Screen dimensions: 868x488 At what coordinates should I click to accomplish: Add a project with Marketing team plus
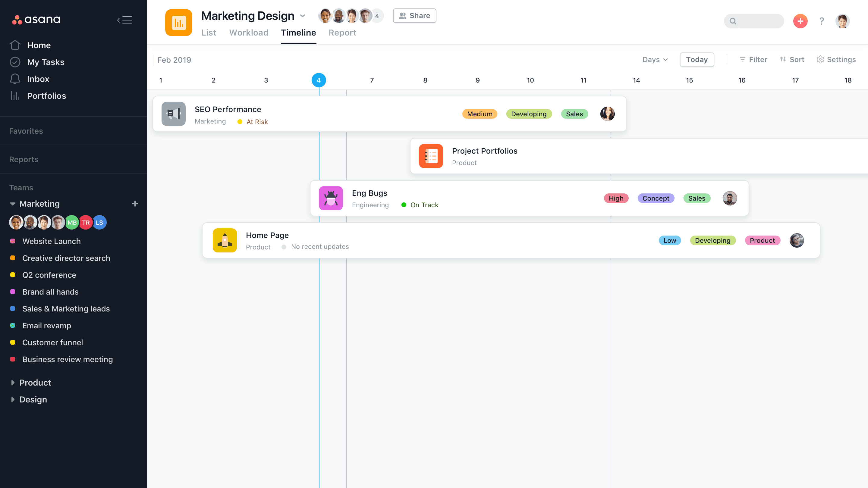pos(135,204)
